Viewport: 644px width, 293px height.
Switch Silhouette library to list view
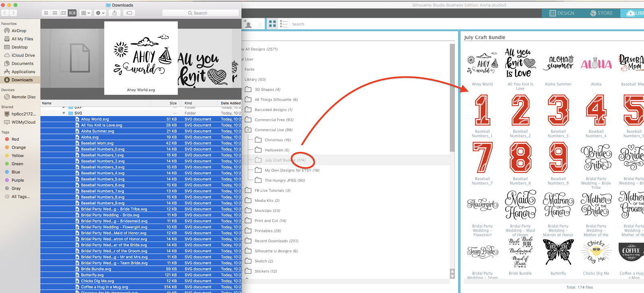click(284, 24)
